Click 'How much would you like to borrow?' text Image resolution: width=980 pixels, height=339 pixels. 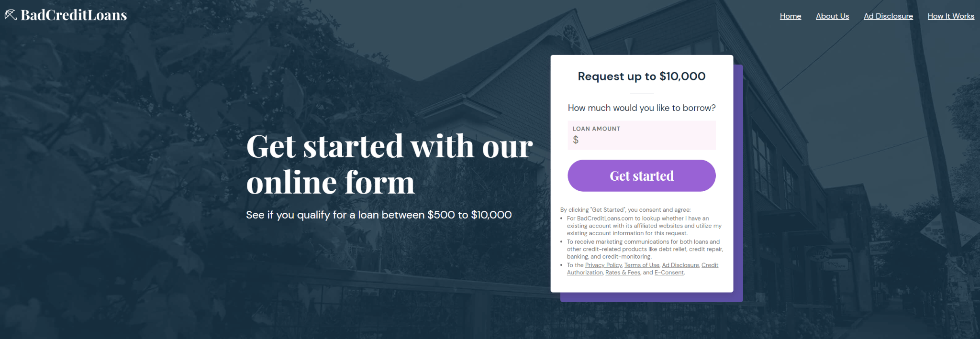click(641, 108)
